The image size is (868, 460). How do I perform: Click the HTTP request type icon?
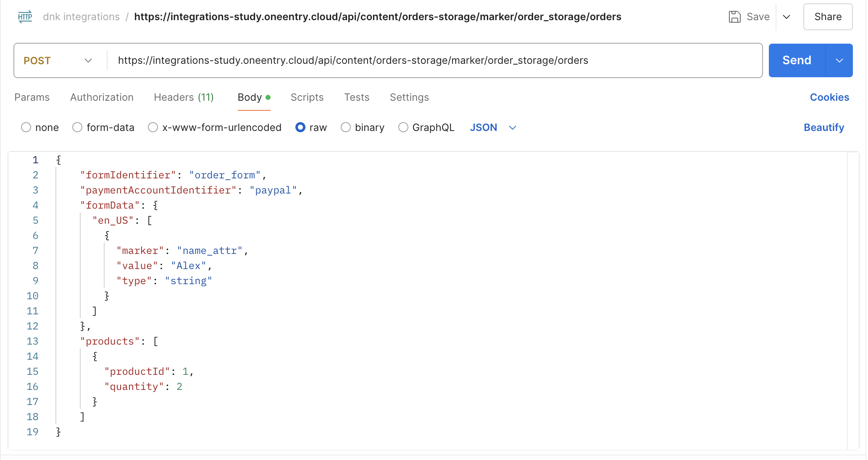click(x=25, y=17)
